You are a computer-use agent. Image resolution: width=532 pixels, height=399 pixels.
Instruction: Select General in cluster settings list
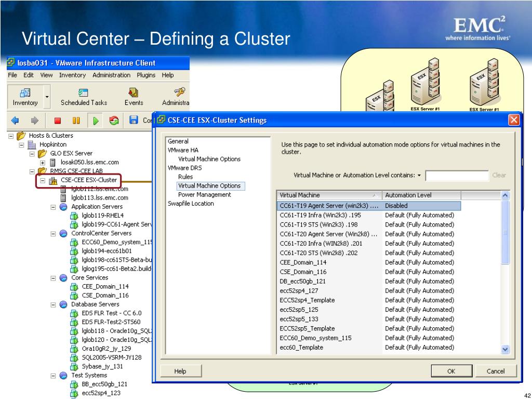pos(178,141)
